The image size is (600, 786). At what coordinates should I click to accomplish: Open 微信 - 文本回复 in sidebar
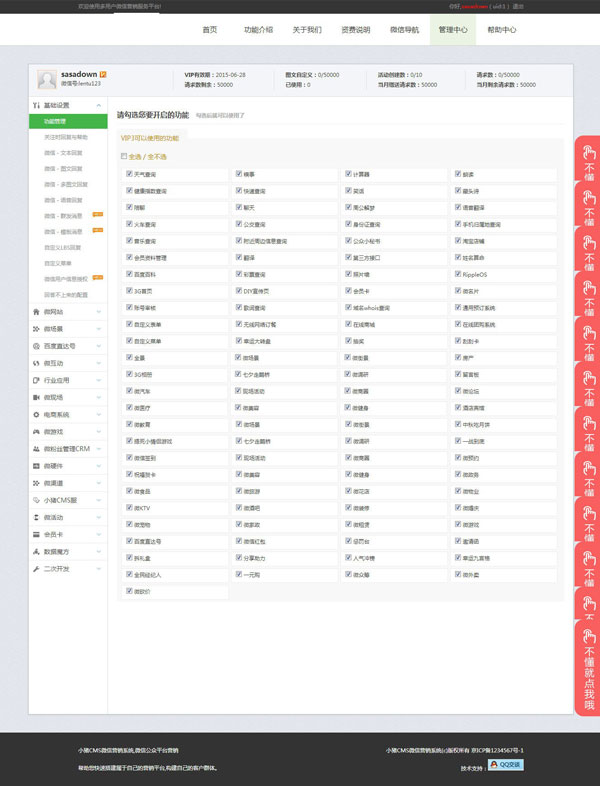(x=63, y=153)
